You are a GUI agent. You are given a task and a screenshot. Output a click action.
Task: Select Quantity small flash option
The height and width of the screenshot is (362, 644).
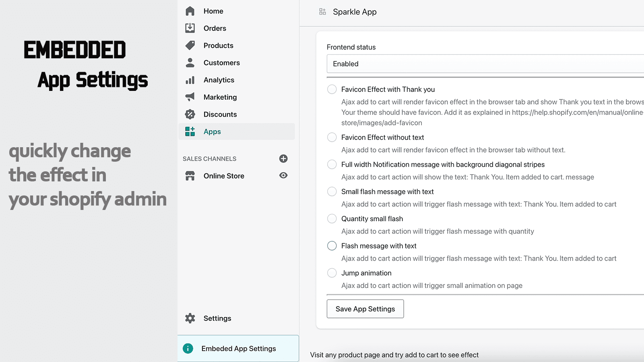(x=332, y=218)
